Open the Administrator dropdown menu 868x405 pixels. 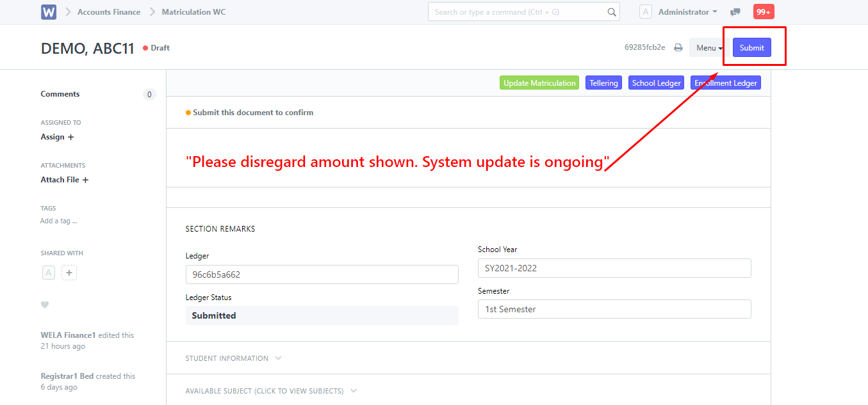point(688,12)
